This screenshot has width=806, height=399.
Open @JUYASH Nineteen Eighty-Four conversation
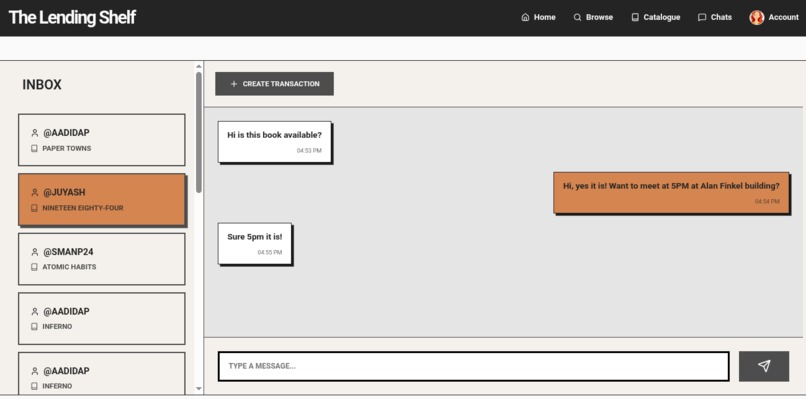[x=102, y=200]
